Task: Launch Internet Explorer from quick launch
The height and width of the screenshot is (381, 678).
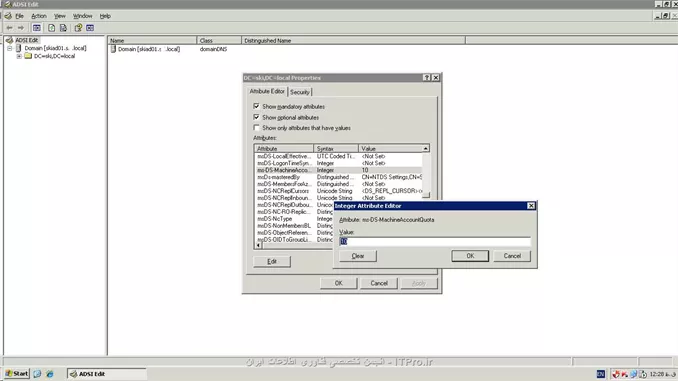Action: pos(50,374)
